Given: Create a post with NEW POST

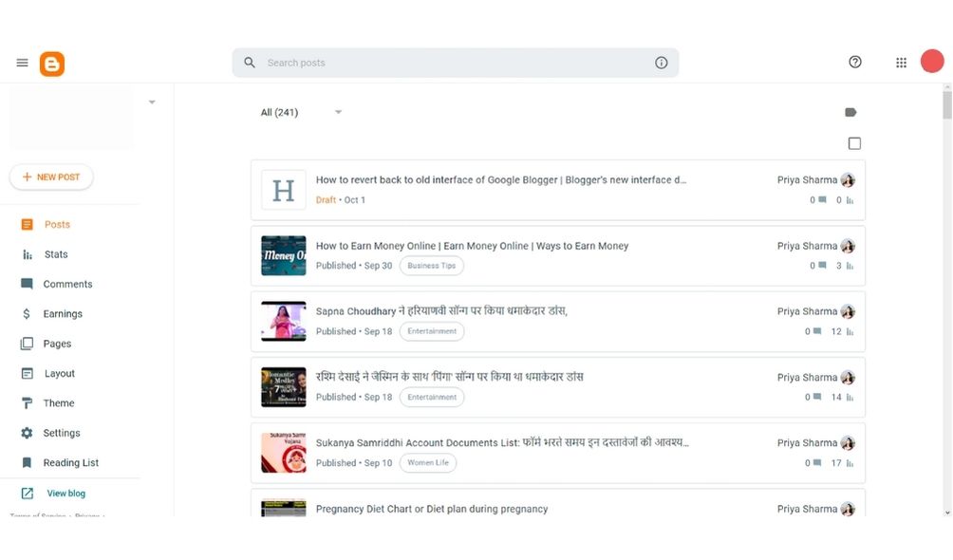Looking at the screenshot, I should 51,177.
